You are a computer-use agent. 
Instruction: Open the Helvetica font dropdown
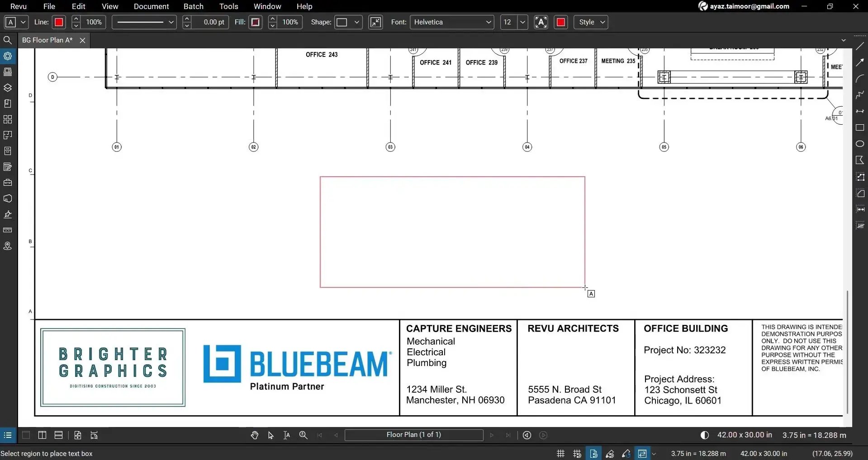click(x=451, y=22)
